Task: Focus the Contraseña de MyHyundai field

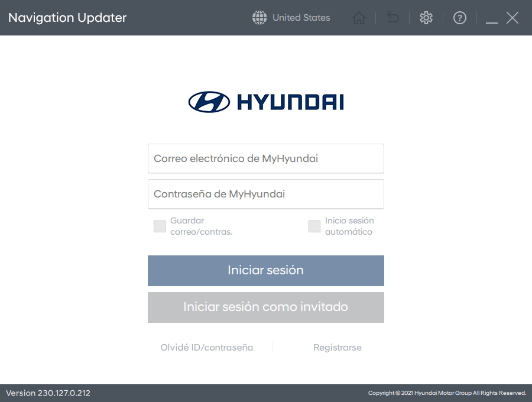Action: (266, 194)
